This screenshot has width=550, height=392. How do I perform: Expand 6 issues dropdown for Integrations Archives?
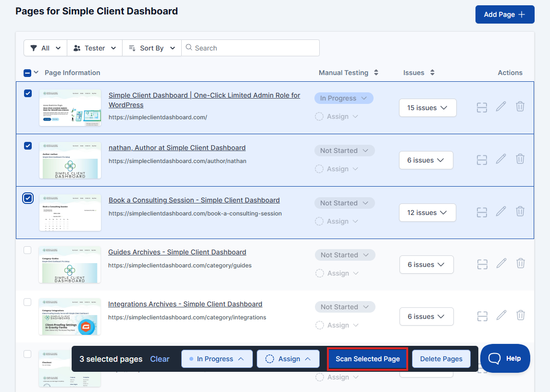point(426,316)
